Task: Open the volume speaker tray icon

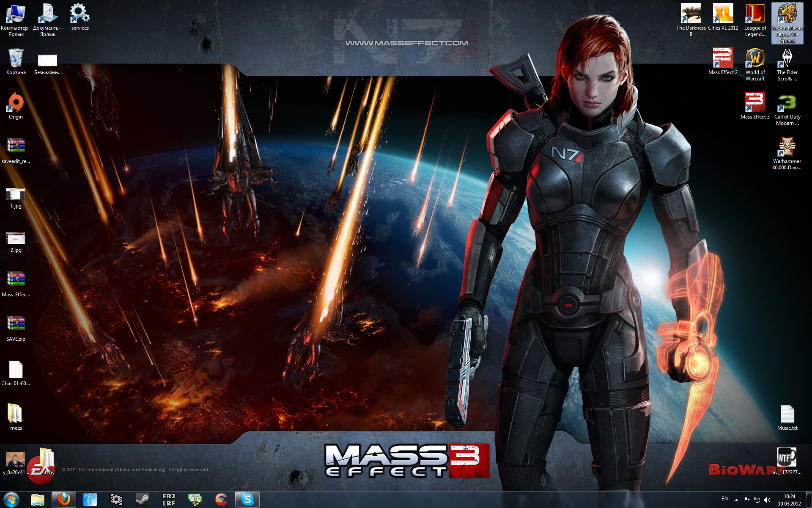Action: [x=767, y=500]
